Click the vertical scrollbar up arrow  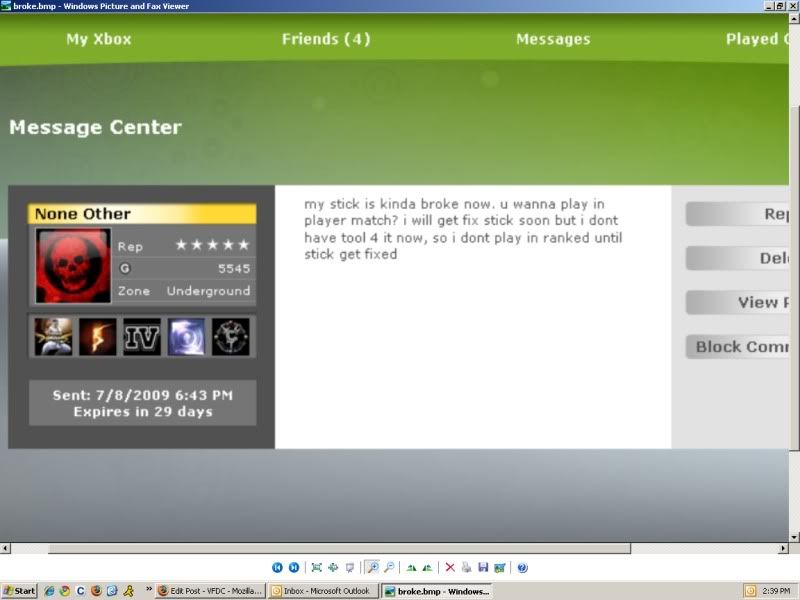point(794,19)
